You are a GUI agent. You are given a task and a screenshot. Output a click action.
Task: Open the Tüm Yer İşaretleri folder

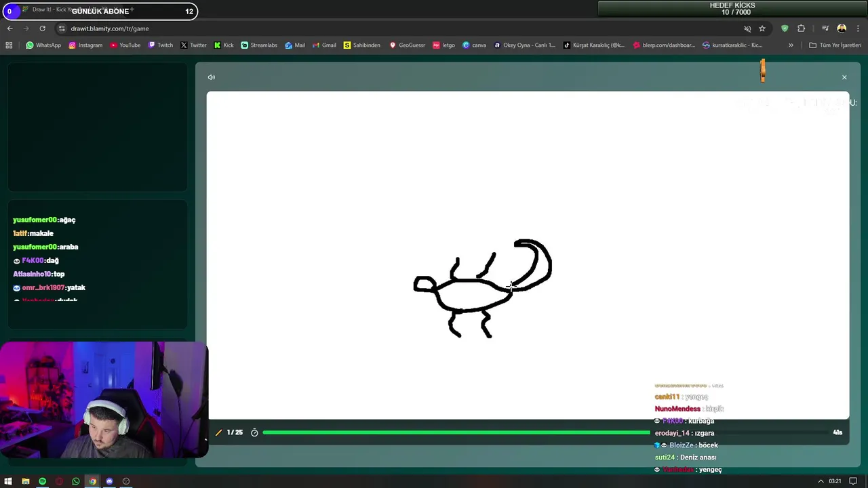834,45
